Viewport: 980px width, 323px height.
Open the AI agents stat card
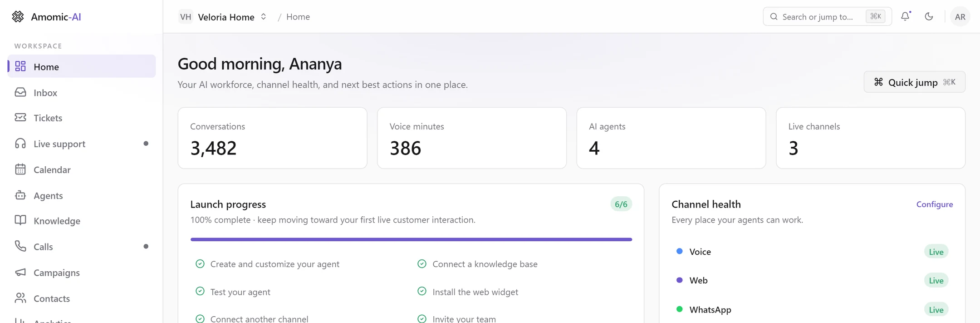671,138
